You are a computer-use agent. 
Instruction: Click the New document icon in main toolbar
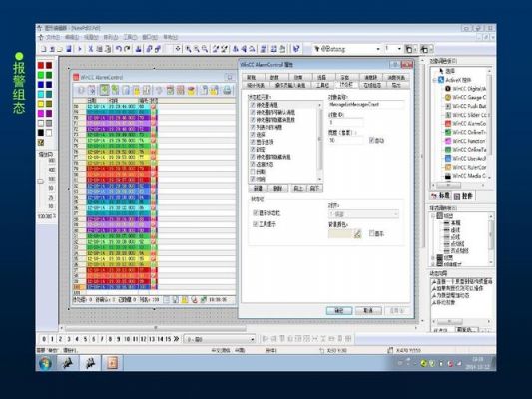tap(44, 49)
